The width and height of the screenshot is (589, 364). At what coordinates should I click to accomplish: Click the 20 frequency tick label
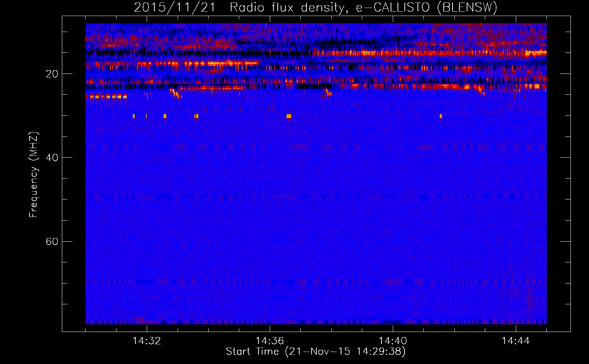[52, 74]
